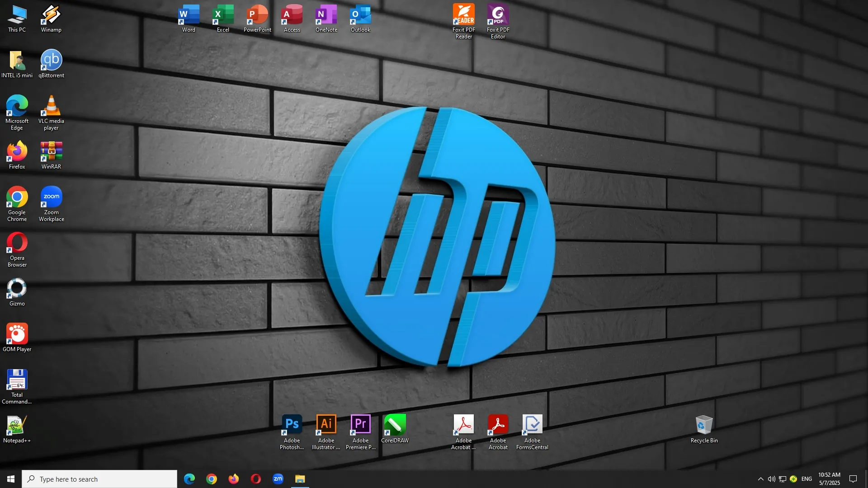
Task: Select the qBittorrent shortcut
Action: (51, 65)
